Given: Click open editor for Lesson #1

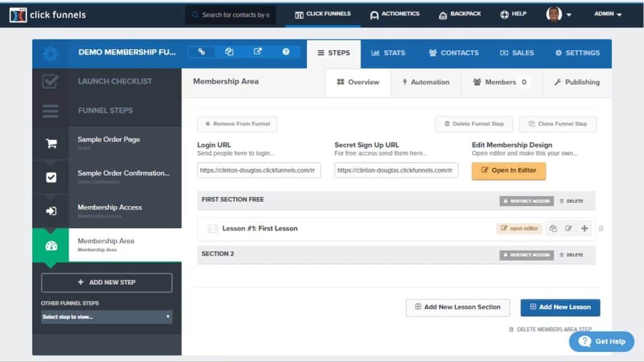Looking at the screenshot, I should click(519, 228).
